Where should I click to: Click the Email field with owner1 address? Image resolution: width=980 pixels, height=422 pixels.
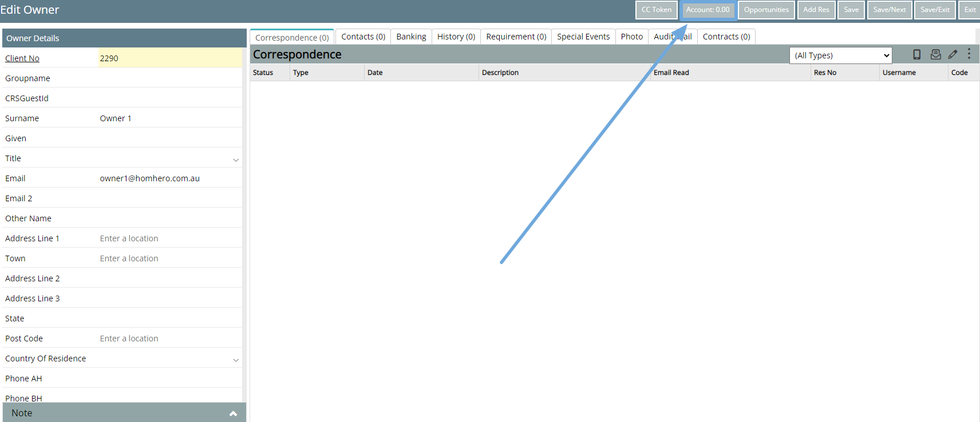[169, 178]
